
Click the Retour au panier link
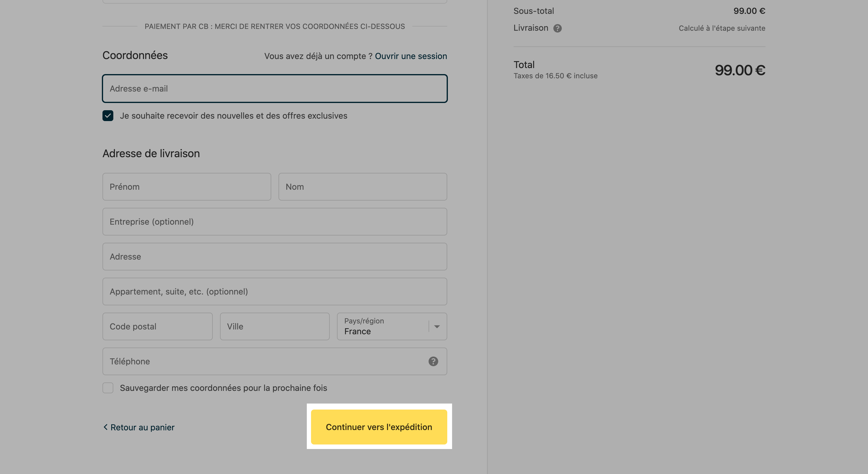(139, 427)
